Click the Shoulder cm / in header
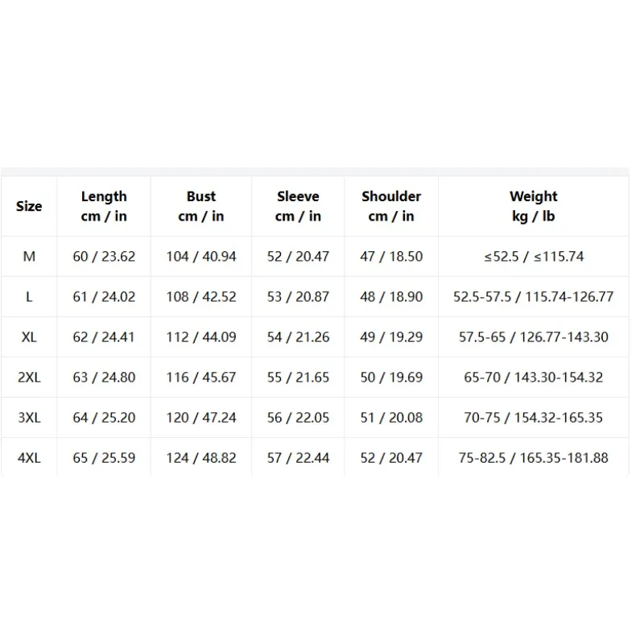This screenshot has width=644, height=644. tap(391, 206)
